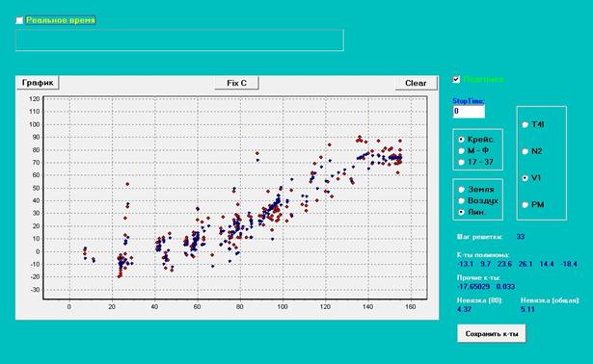This screenshot has width=593, height=364.
Task: Click the empty wide box under Реальное время
Action: pos(179,40)
